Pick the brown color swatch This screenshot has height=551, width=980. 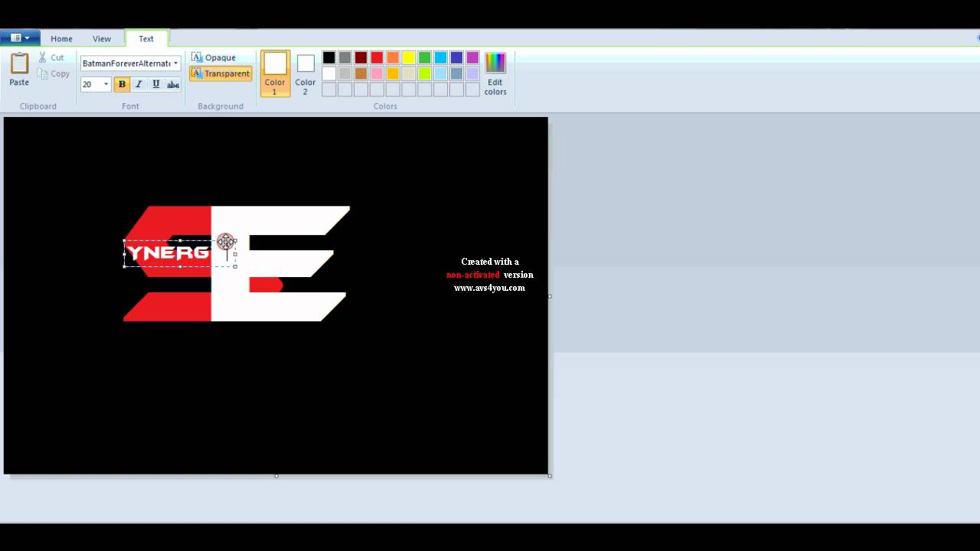click(x=361, y=73)
